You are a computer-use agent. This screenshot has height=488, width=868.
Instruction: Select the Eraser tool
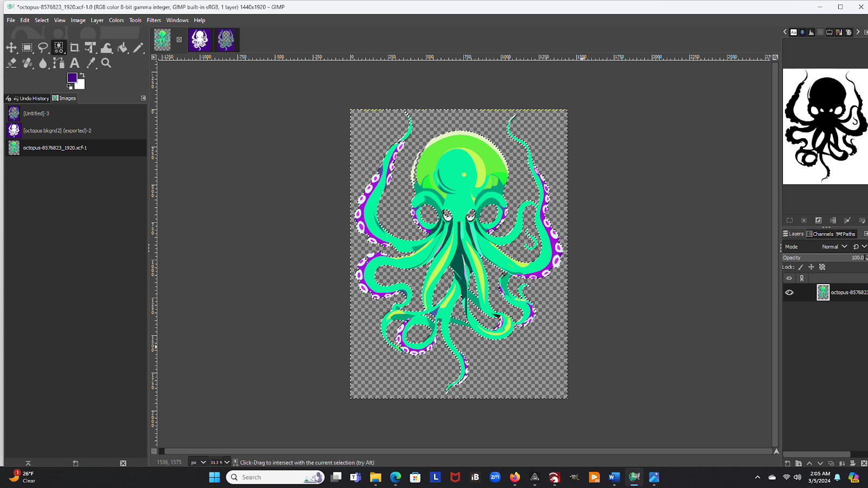[x=11, y=63]
